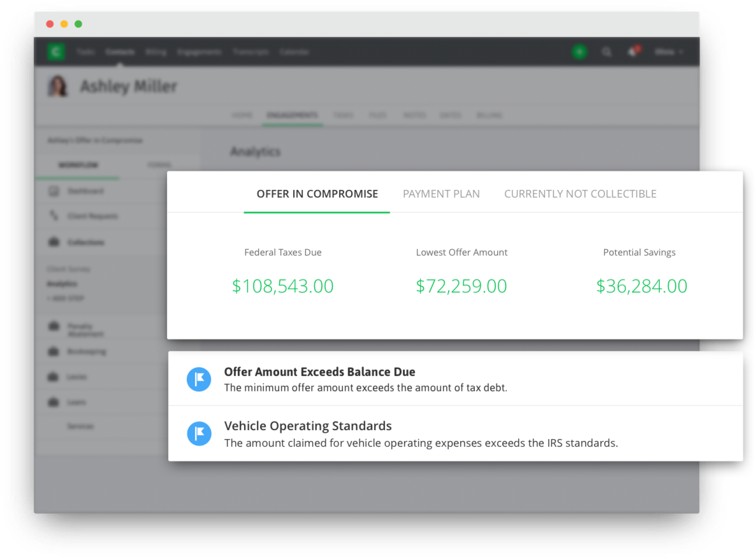Screen dimensions: 756x557
Task: Click the Bookkeeping briefcase icon
Action: [53, 352]
